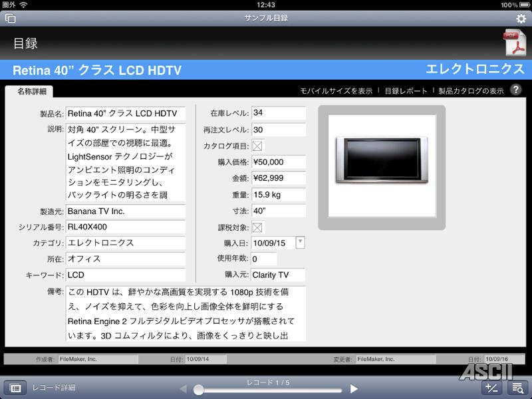Tap the 変更者 FileMaker, Inc. field
Image resolution: width=532 pixels, height=399 pixels.
[x=396, y=359]
